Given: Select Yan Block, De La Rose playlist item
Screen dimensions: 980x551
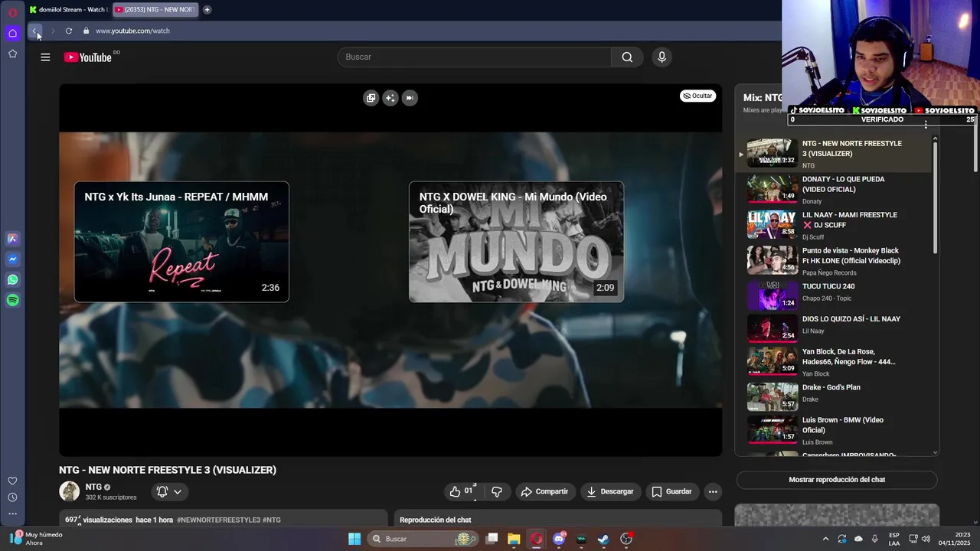Looking at the screenshot, I should 835,362.
